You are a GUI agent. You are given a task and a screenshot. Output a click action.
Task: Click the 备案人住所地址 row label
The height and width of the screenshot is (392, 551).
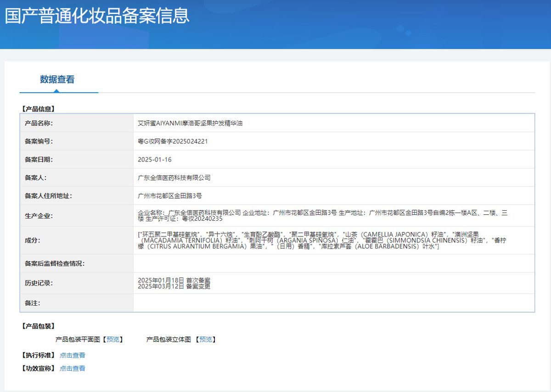48,196
